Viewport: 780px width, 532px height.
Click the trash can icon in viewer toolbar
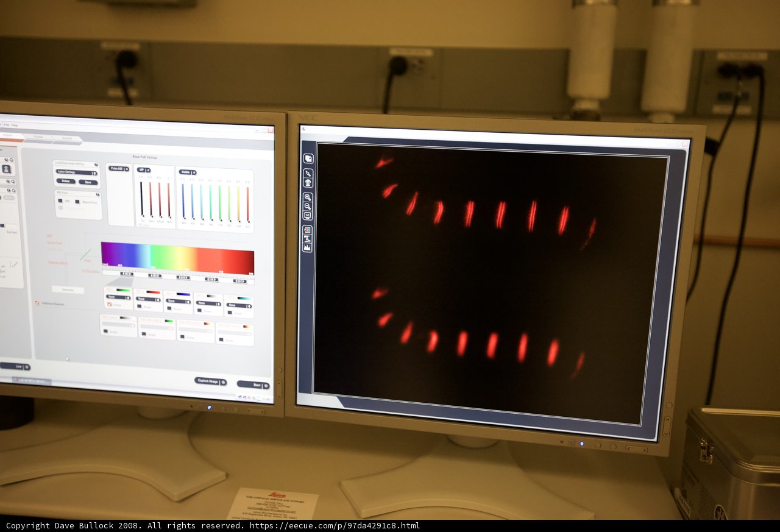pyautogui.click(x=308, y=182)
